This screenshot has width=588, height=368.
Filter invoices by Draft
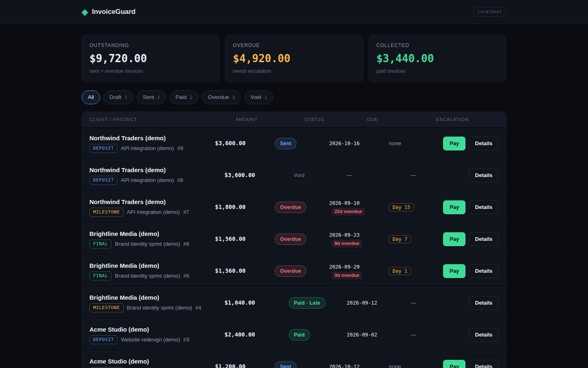point(118,97)
